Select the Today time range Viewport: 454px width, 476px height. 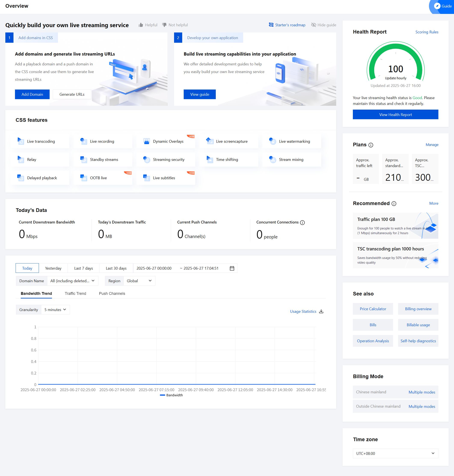(x=27, y=268)
